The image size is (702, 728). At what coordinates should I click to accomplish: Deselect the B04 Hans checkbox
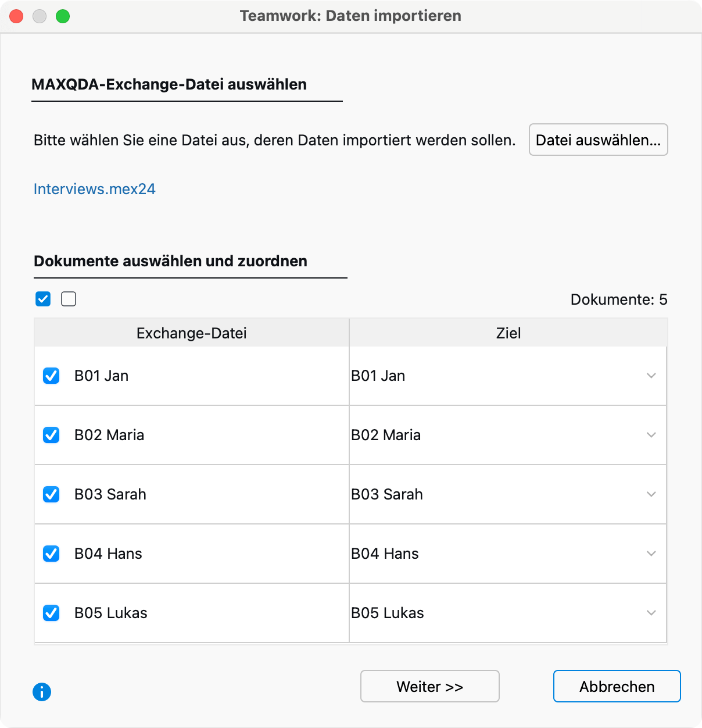coord(51,554)
